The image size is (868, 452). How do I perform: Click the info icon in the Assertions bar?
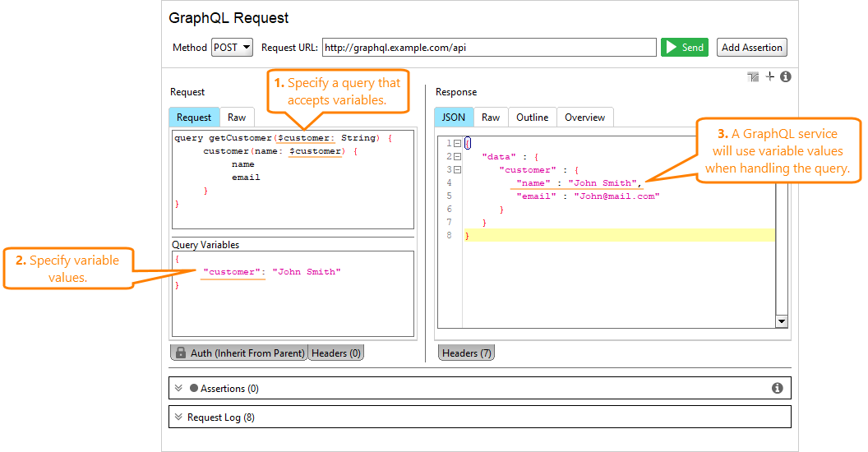tap(778, 389)
